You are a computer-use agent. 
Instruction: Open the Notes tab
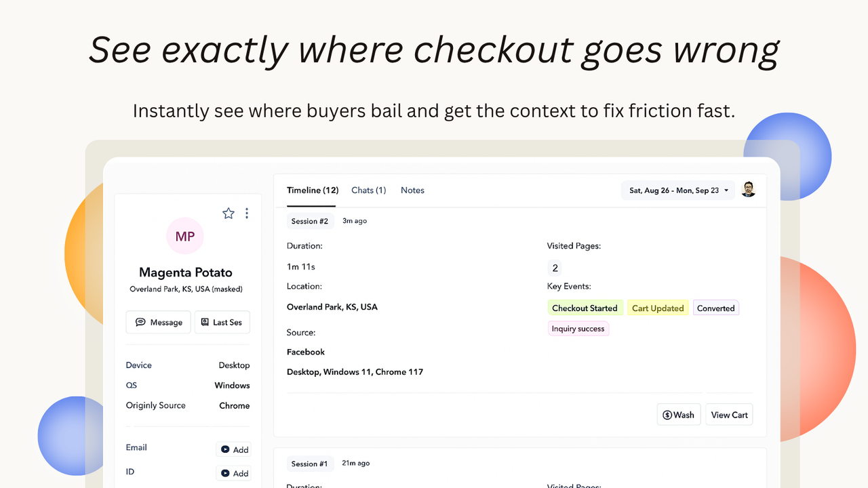(x=412, y=190)
